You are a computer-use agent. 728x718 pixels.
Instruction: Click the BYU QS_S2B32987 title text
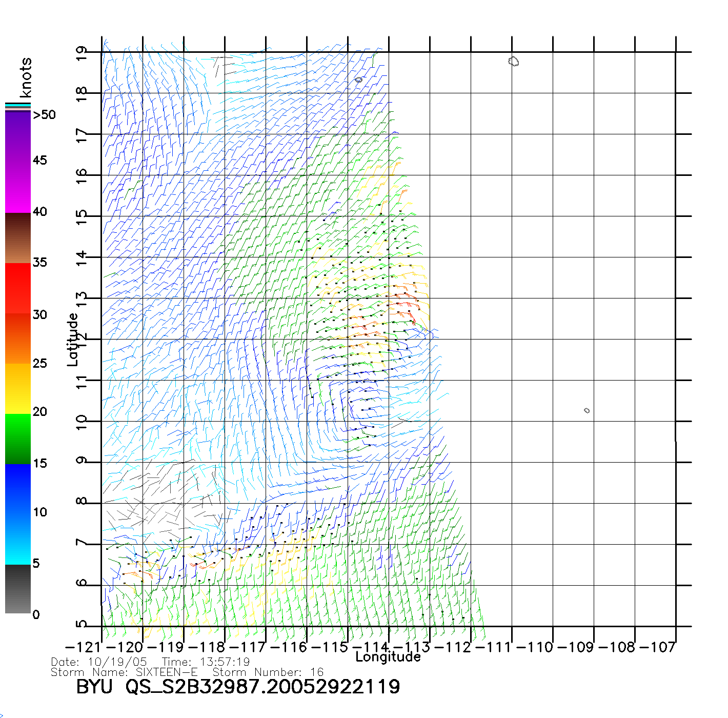coord(238,687)
